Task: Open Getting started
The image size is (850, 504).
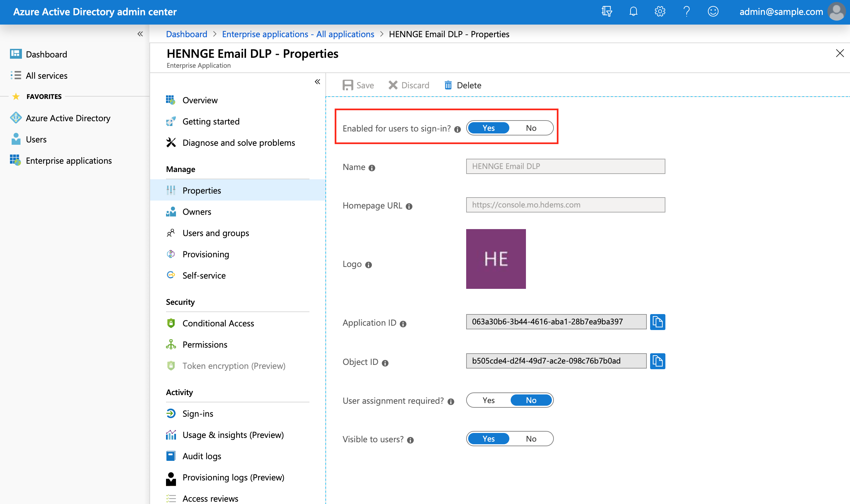Action: 238,121
